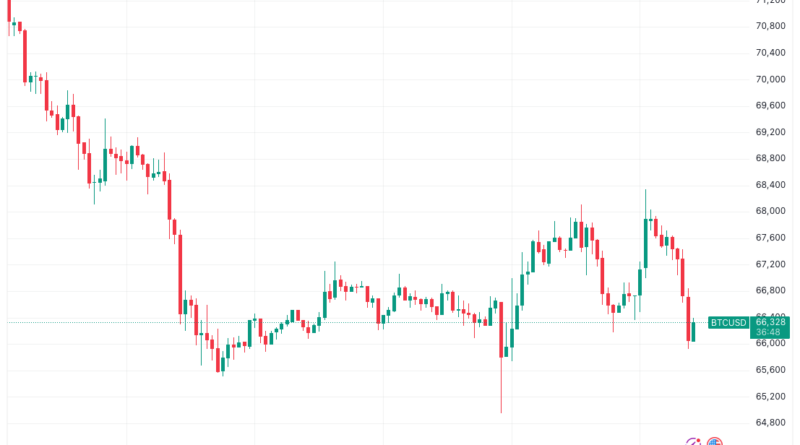
Task: Click the current price tag 66,328
Action: [x=770, y=321]
